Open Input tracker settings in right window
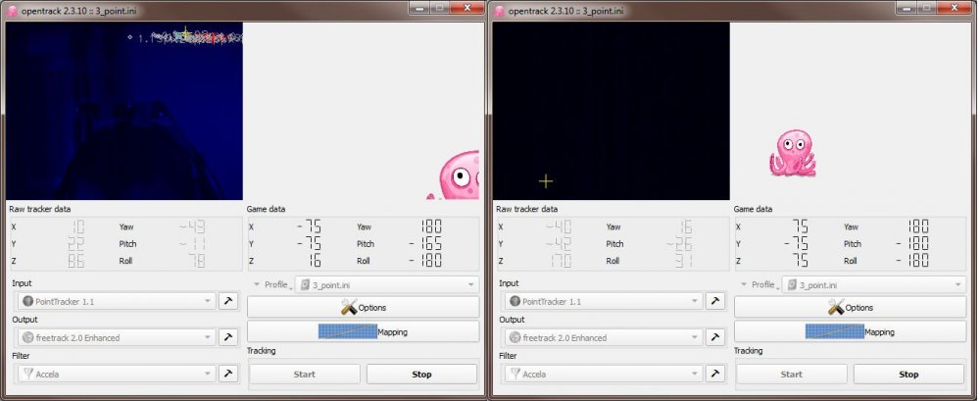 coord(715,301)
